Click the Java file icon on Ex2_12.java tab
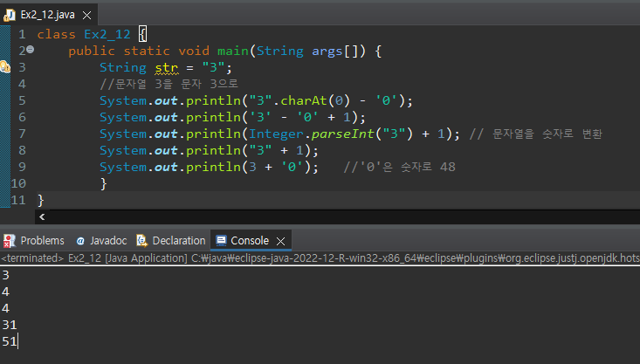This screenshot has width=640, height=364. click(9, 15)
